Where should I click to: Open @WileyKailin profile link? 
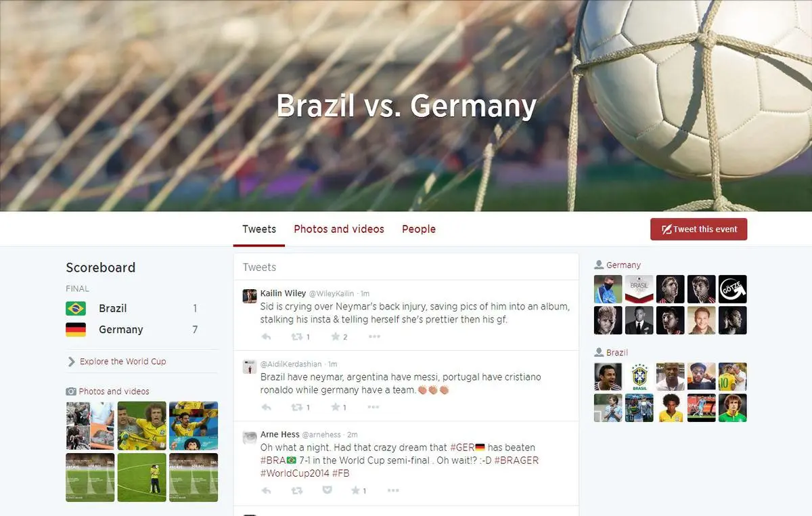coord(332,293)
